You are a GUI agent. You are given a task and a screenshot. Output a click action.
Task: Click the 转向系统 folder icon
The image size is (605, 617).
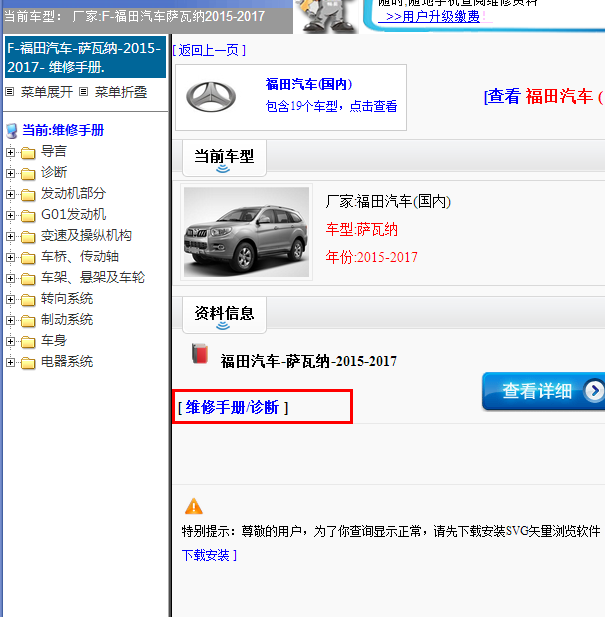[28, 300]
